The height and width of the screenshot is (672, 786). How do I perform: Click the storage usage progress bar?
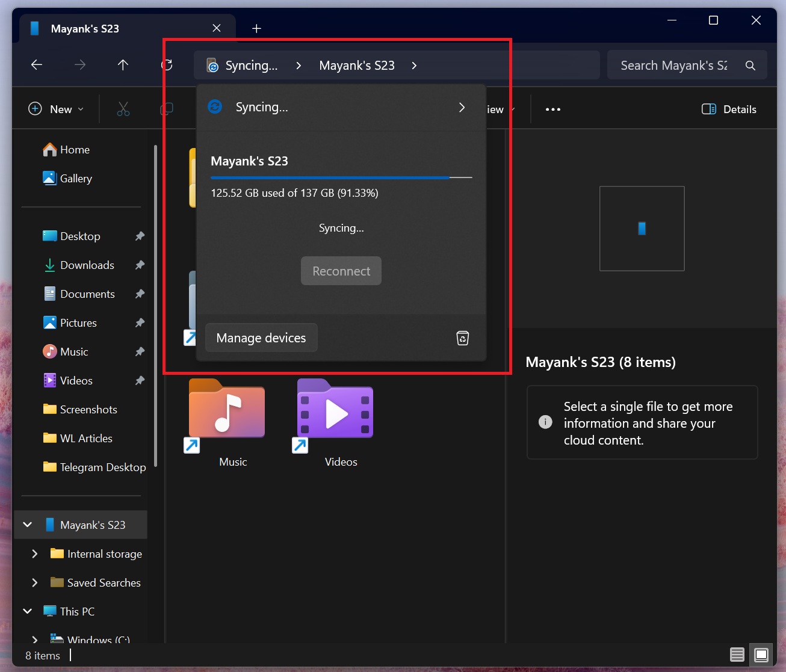click(341, 177)
